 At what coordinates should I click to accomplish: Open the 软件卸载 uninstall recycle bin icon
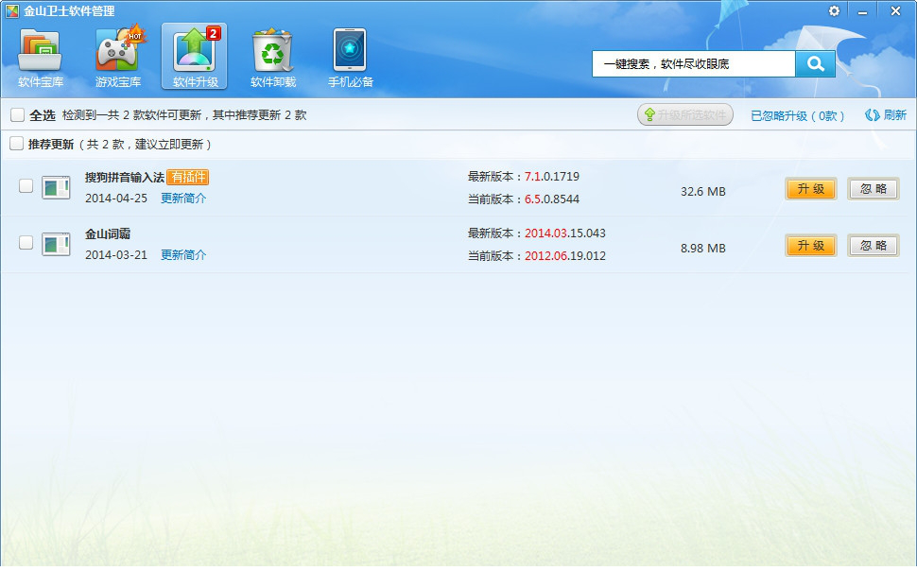click(272, 58)
